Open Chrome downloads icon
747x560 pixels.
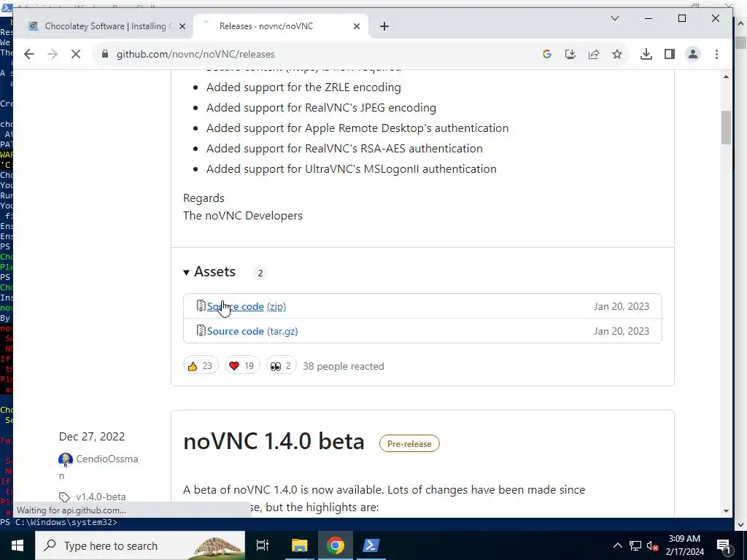coord(646,54)
